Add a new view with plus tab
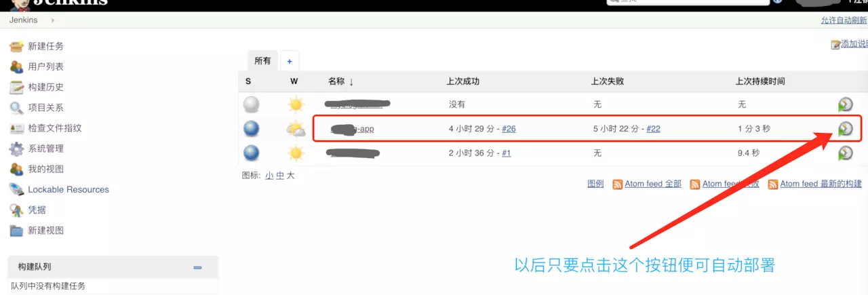 290,61
